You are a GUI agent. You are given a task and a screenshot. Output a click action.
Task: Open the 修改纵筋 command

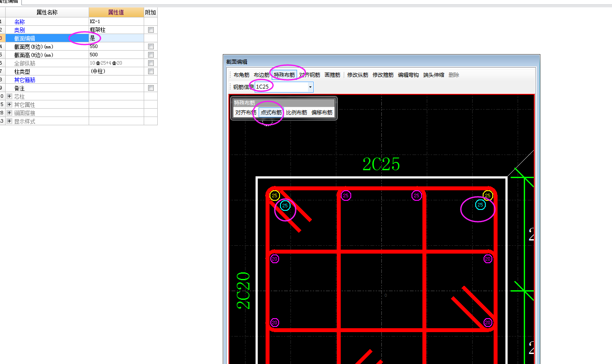click(x=358, y=75)
